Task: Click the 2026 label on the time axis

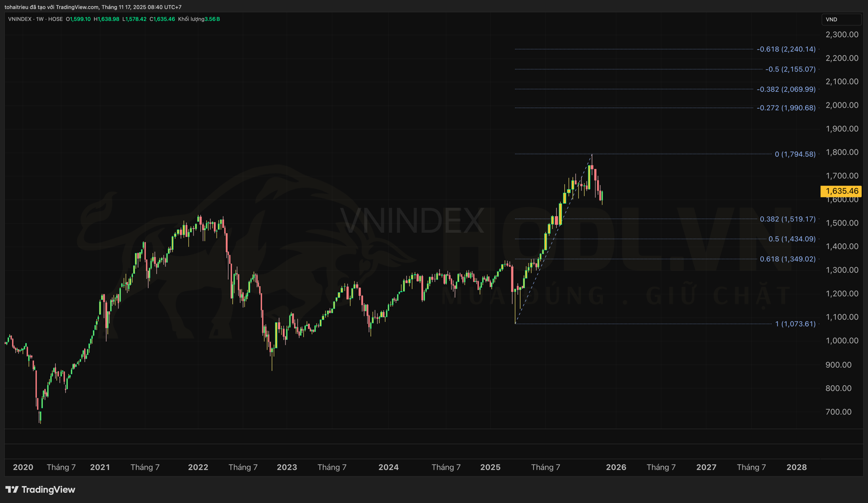Action: pyautogui.click(x=616, y=467)
